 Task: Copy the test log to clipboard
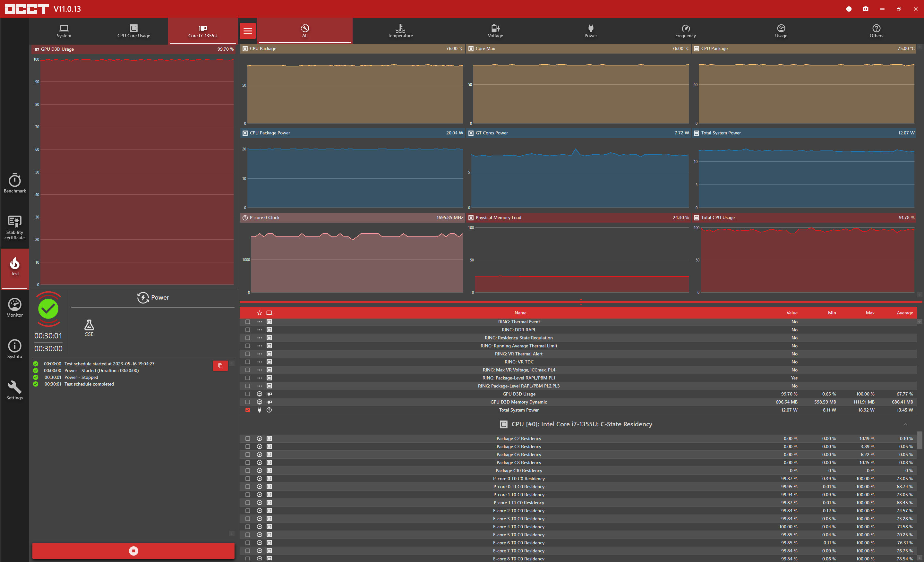220,366
